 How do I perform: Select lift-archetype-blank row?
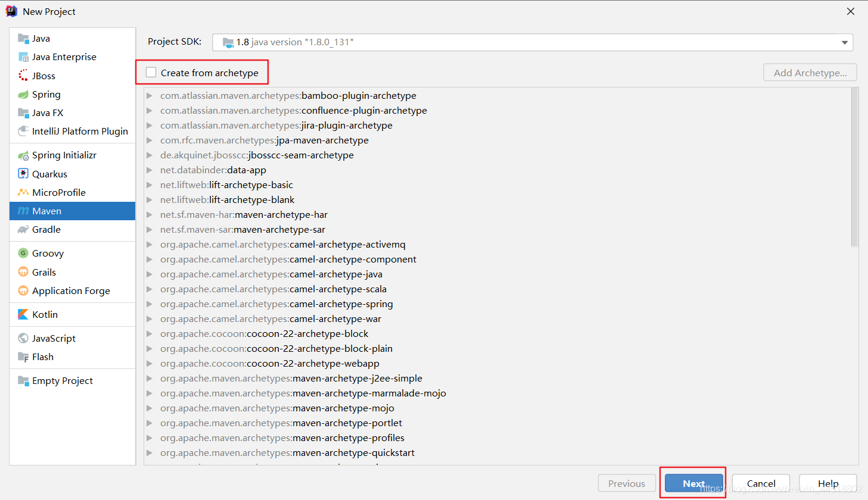pyautogui.click(x=498, y=200)
